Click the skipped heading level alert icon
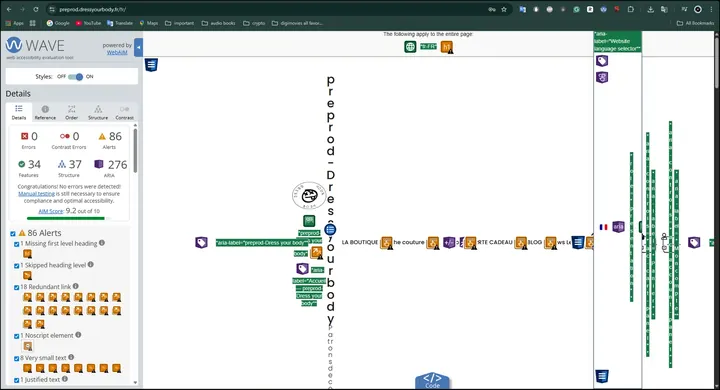The height and width of the screenshot is (390, 720). (28, 275)
